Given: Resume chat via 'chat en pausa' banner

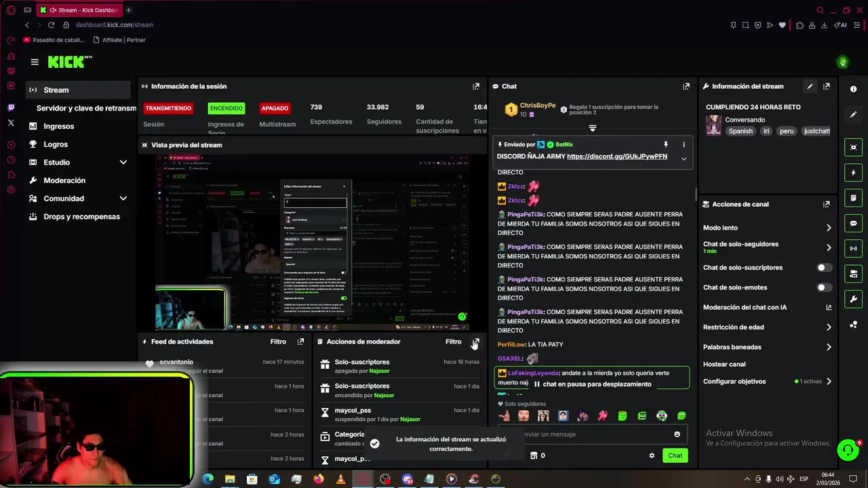Looking at the screenshot, I should click(x=592, y=384).
